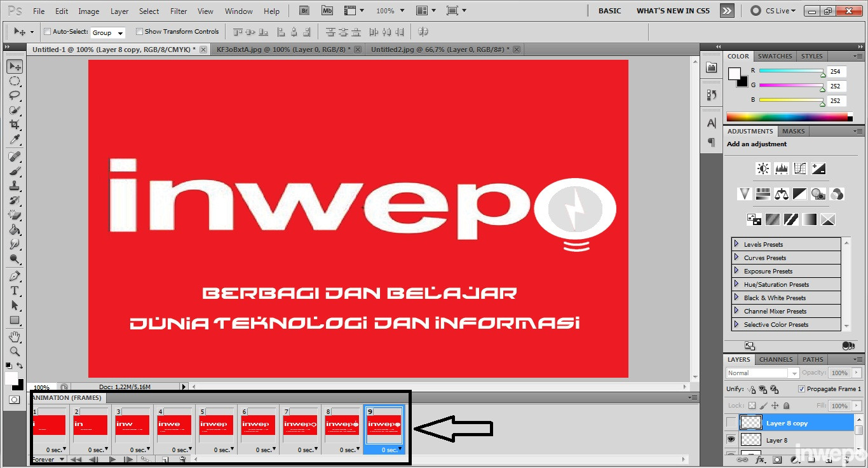Select the Crop tool
868x468 pixels.
[14, 125]
